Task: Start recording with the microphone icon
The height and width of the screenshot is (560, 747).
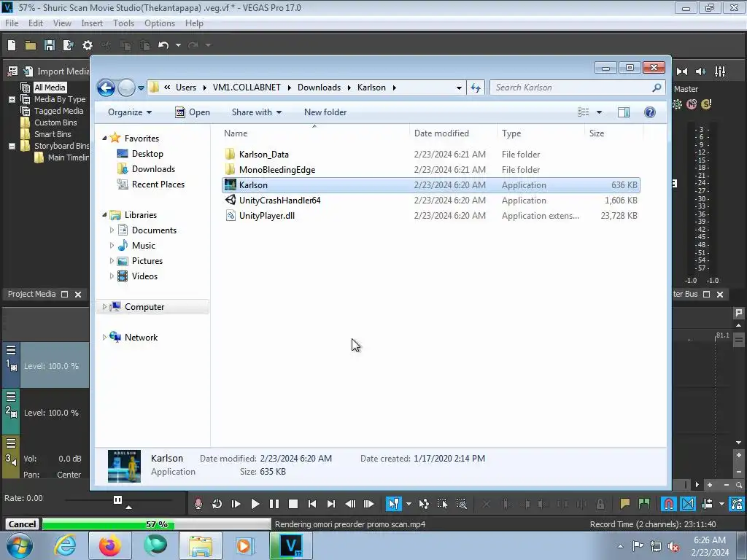Action: 198,504
